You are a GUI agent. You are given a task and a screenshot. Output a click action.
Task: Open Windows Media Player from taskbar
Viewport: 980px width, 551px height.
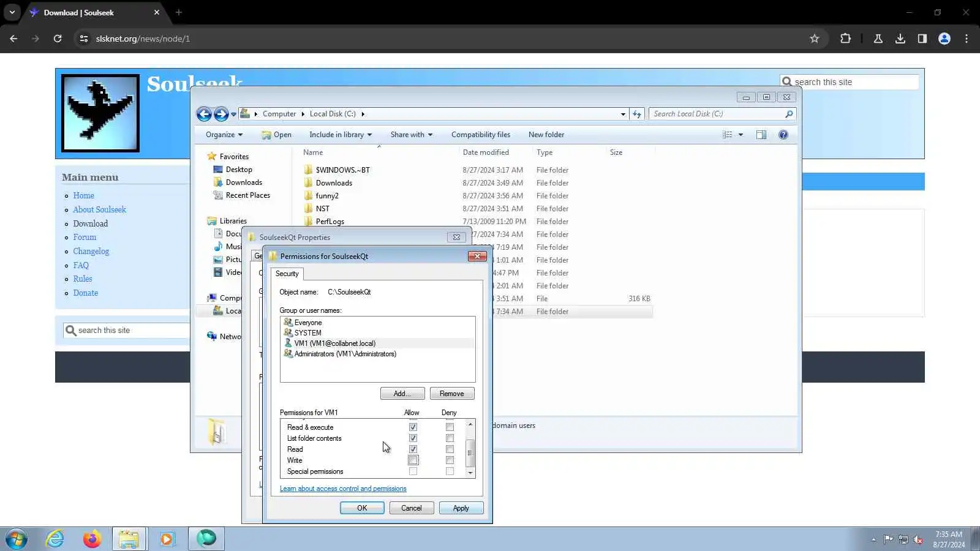tap(167, 539)
